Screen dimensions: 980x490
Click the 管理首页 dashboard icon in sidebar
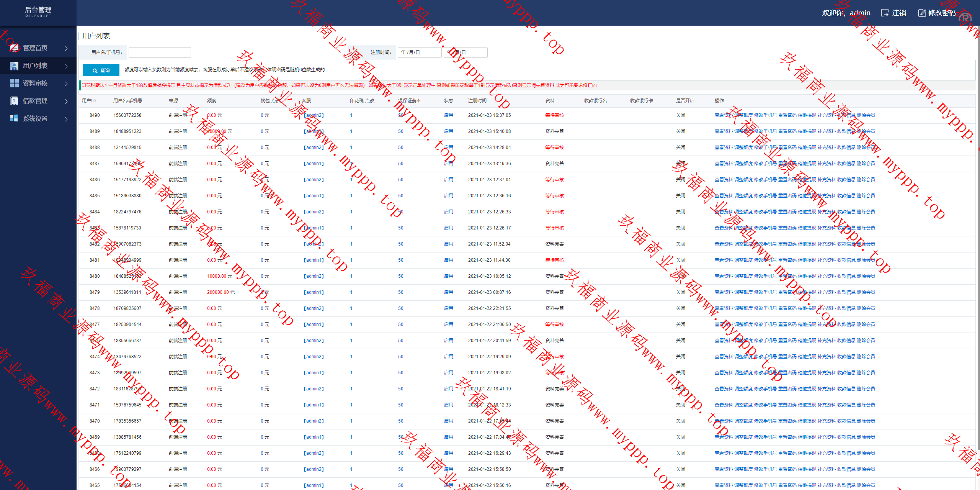tap(14, 48)
